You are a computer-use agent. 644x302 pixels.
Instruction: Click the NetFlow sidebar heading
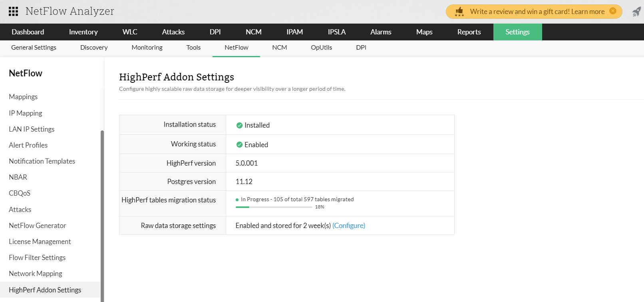pyautogui.click(x=26, y=73)
